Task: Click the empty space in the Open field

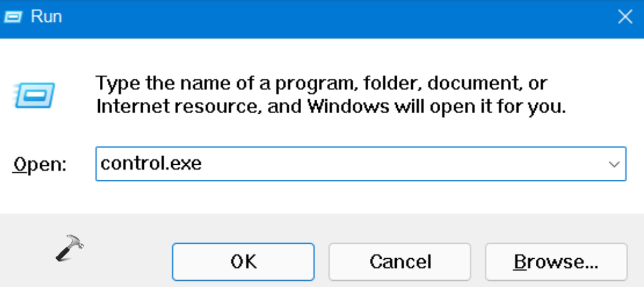Action: click(378, 164)
